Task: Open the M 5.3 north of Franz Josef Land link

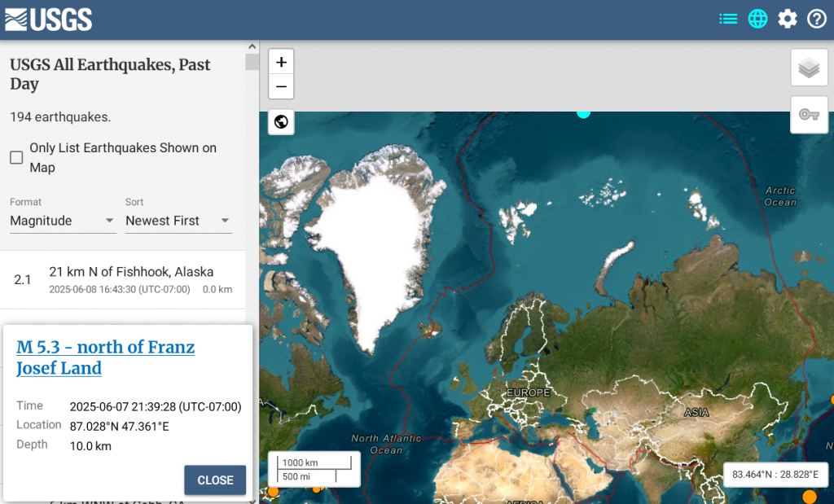Action: pyautogui.click(x=105, y=357)
